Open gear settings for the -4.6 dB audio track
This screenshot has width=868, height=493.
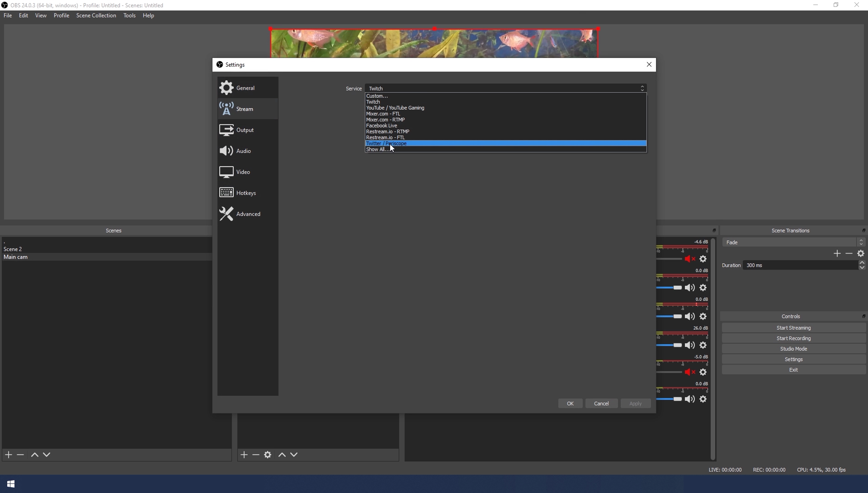(703, 259)
